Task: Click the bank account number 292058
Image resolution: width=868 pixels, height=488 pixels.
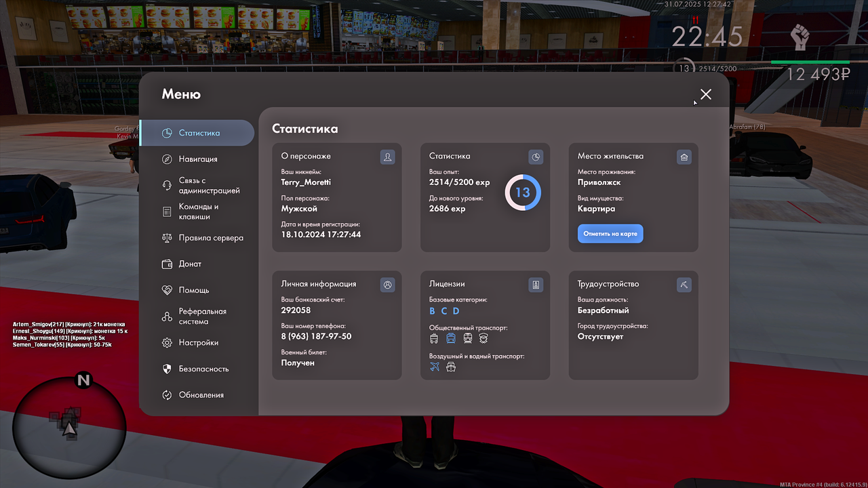Action: click(x=296, y=310)
